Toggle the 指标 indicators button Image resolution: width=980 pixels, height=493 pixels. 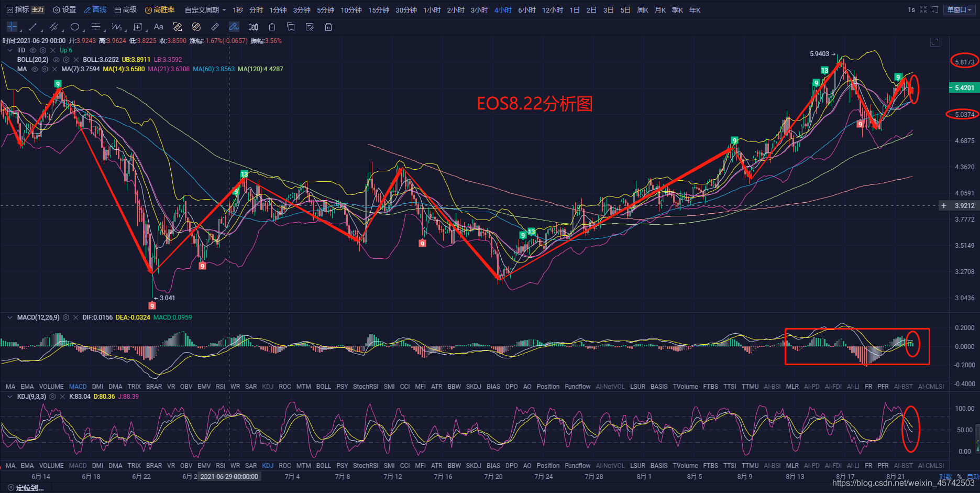click(x=17, y=10)
